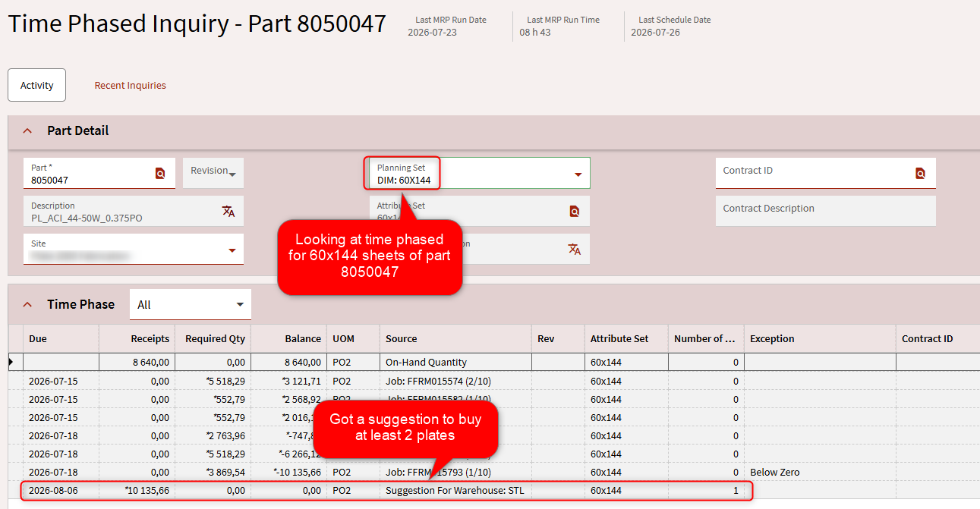Open the Description field translate icon
The height and width of the screenshot is (509, 980).
pos(228,212)
